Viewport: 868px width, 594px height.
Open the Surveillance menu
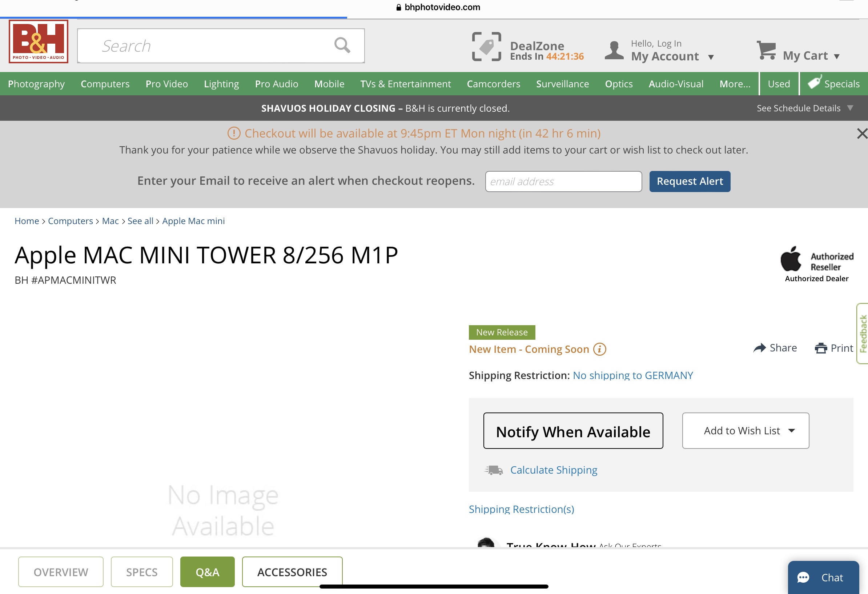click(562, 84)
